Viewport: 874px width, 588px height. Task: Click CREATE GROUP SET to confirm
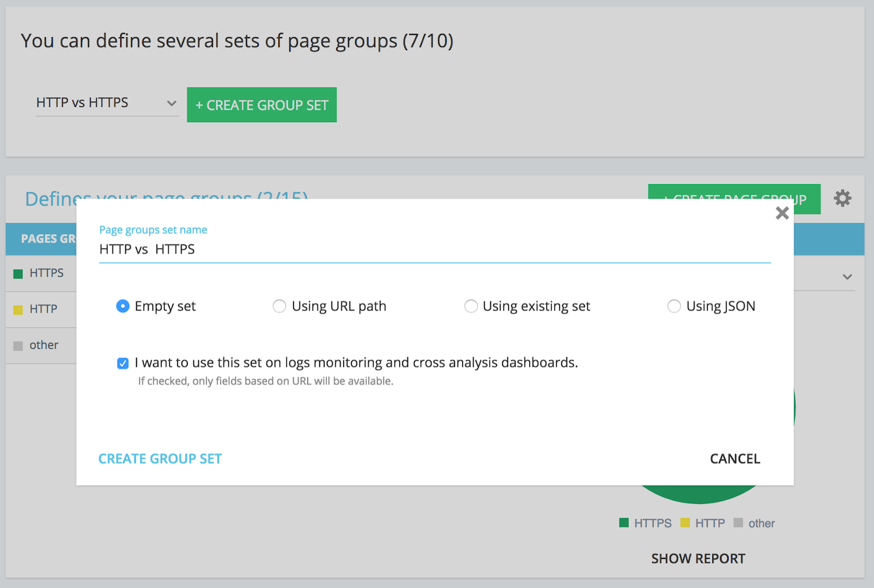[160, 459]
